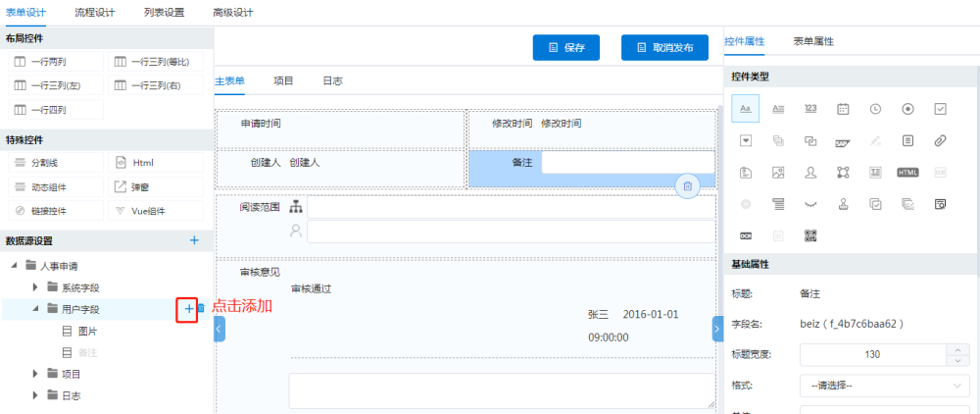Choose the time (clock) control type
This screenshot has width=980, height=414.
point(875,108)
